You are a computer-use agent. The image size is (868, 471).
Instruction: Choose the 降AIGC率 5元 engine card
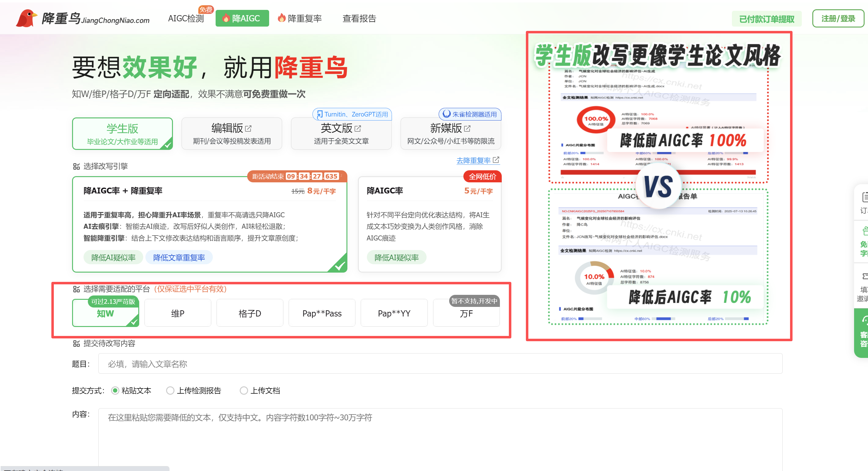[430, 224]
